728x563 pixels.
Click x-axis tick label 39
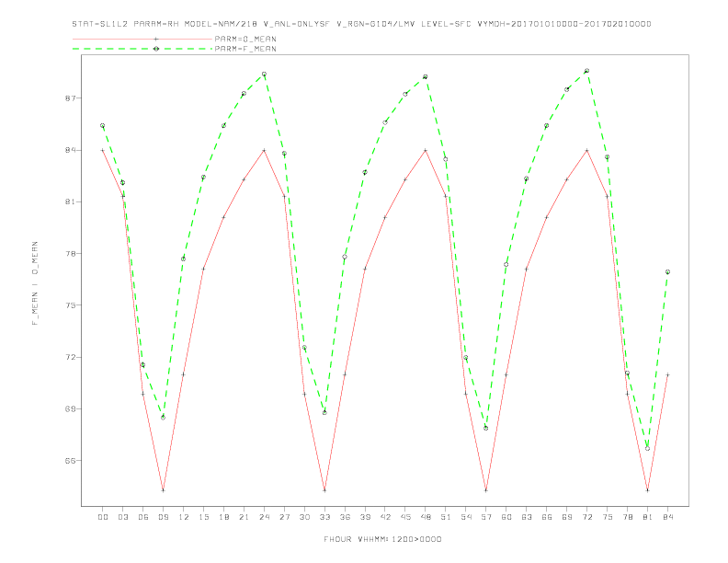[x=365, y=517]
